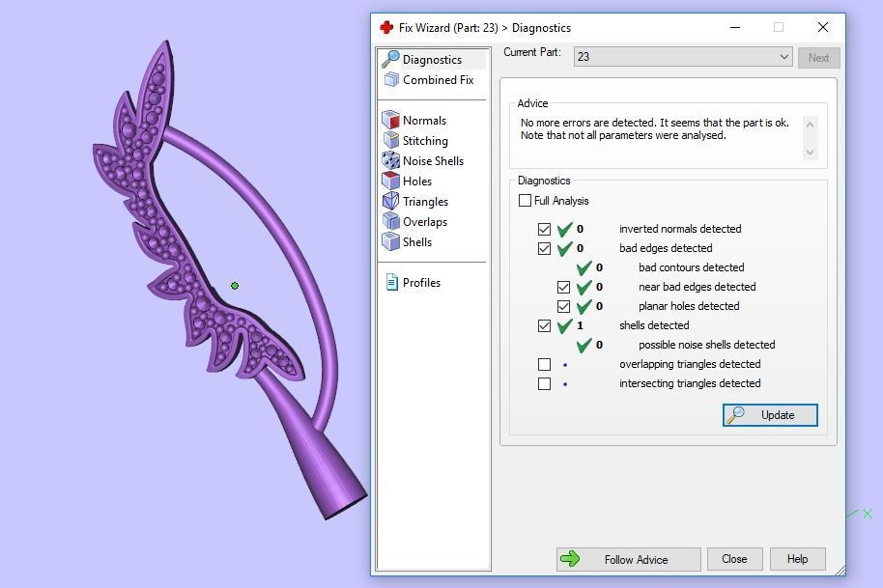Uncheck bad edges detected checkbox
The image size is (883, 588).
[x=544, y=248]
